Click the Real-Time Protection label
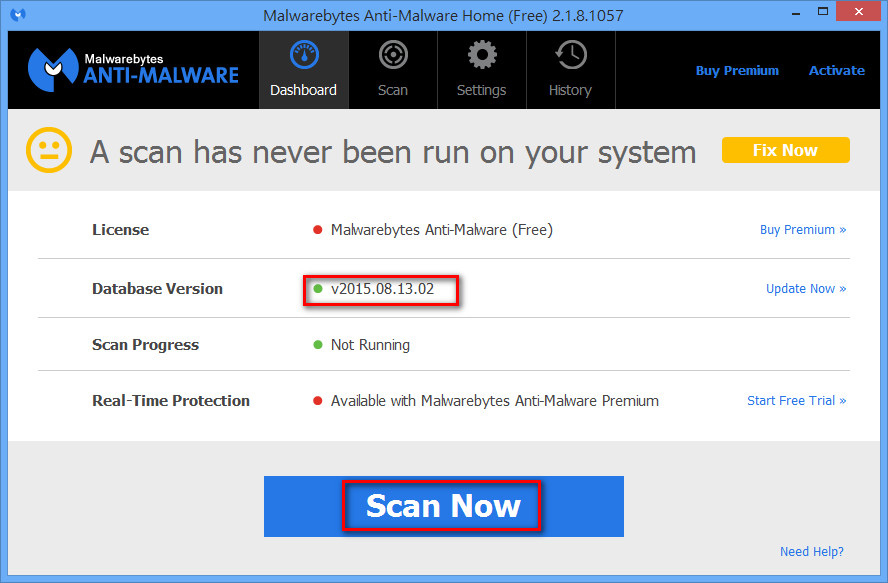The height and width of the screenshot is (583, 888). click(171, 401)
